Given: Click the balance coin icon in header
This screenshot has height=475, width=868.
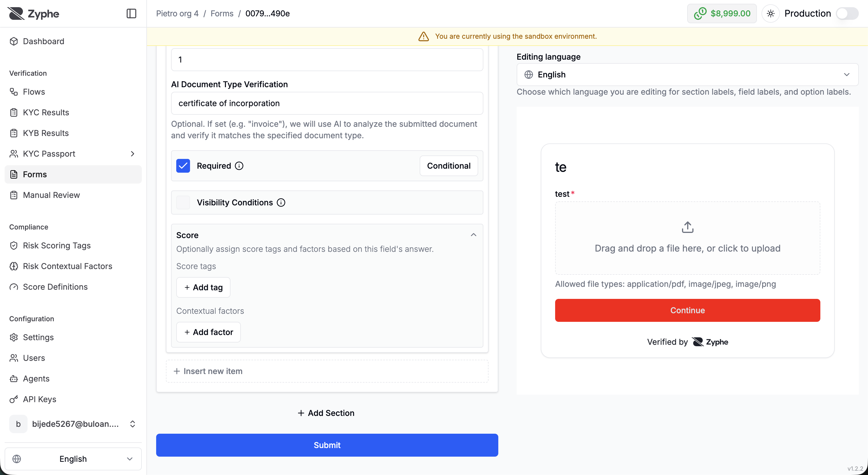Looking at the screenshot, I should (x=700, y=13).
